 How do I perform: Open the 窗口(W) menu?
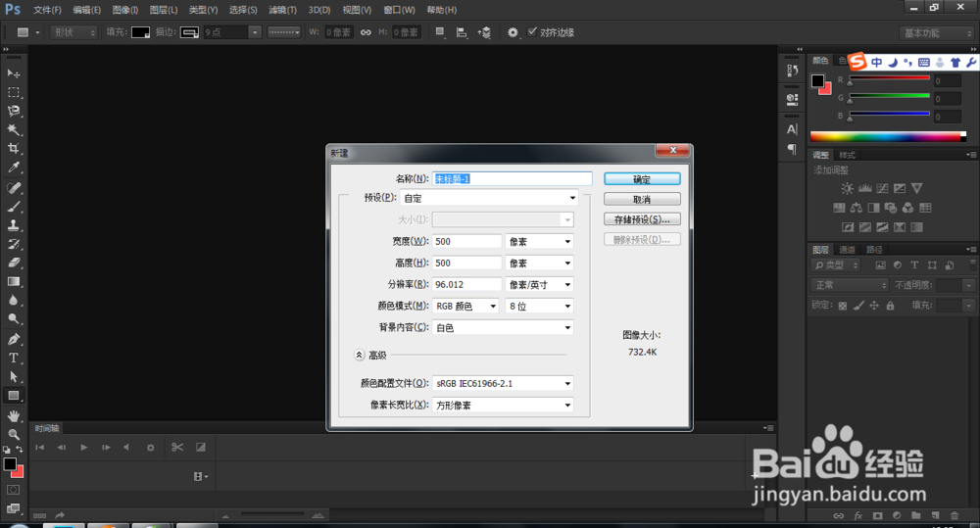(x=400, y=10)
